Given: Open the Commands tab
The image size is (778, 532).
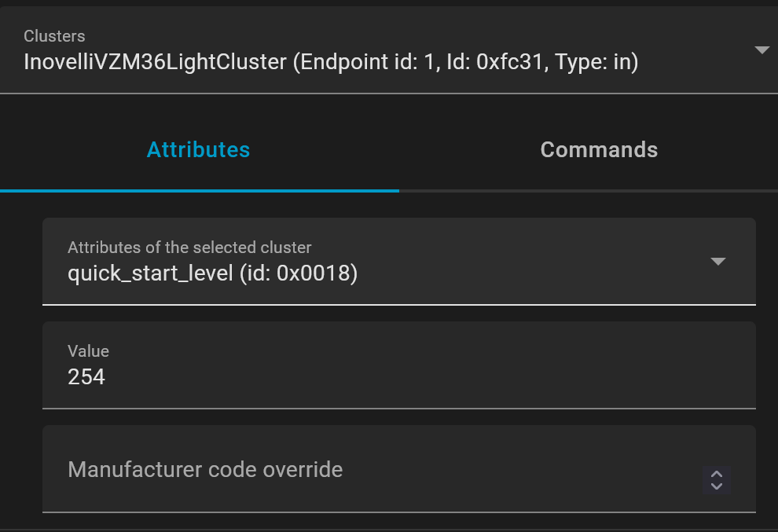Looking at the screenshot, I should pyautogui.click(x=599, y=149).
